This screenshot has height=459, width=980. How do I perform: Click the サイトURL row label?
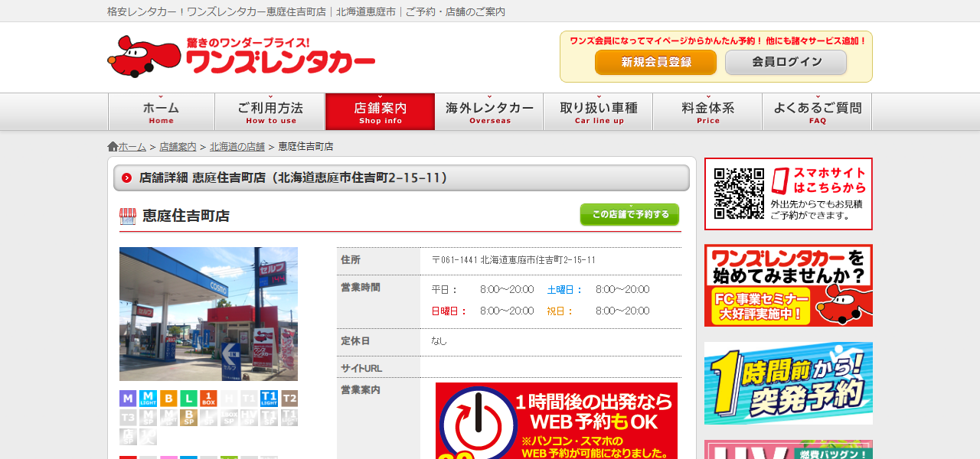click(361, 369)
